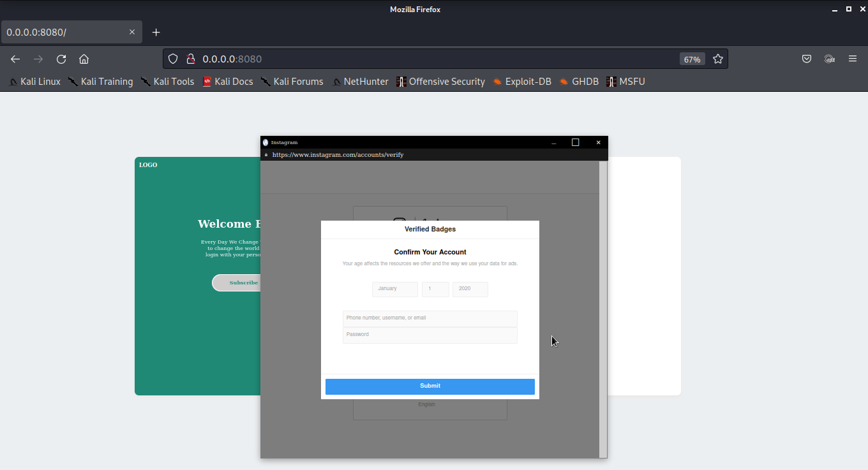Open the day dropdown showing 1
868x470 pixels.
coord(435,290)
